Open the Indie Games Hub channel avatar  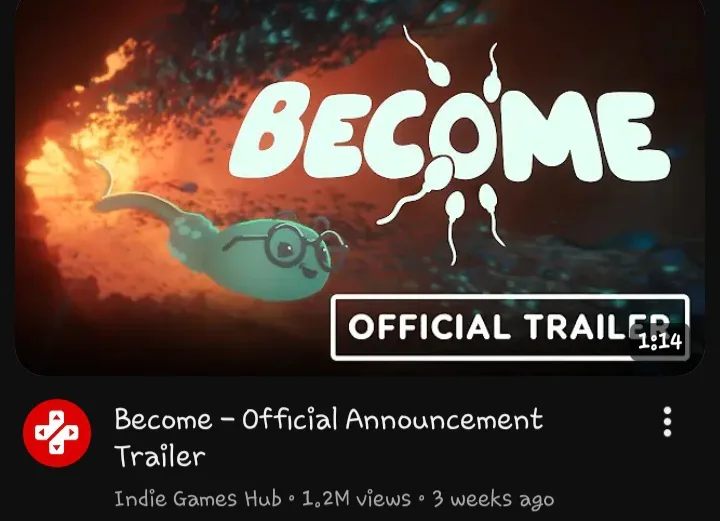tap(57, 433)
